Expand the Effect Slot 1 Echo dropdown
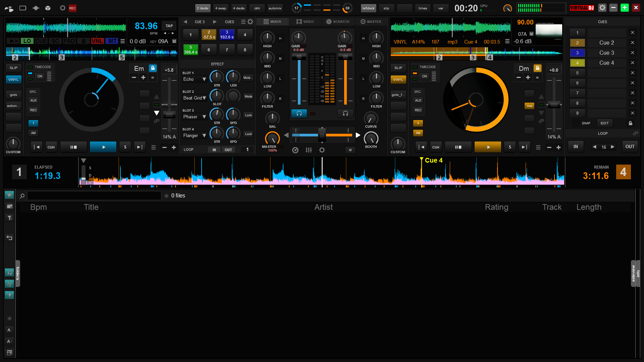The height and width of the screenshot is (362, 644). (204, 79)
